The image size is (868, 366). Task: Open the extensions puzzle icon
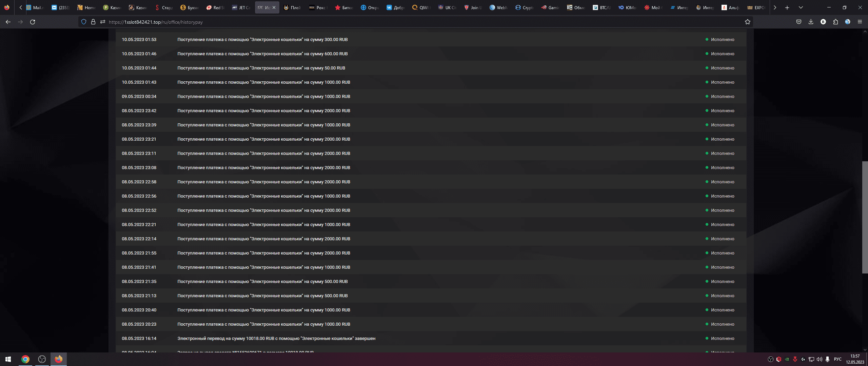point(835,22)
